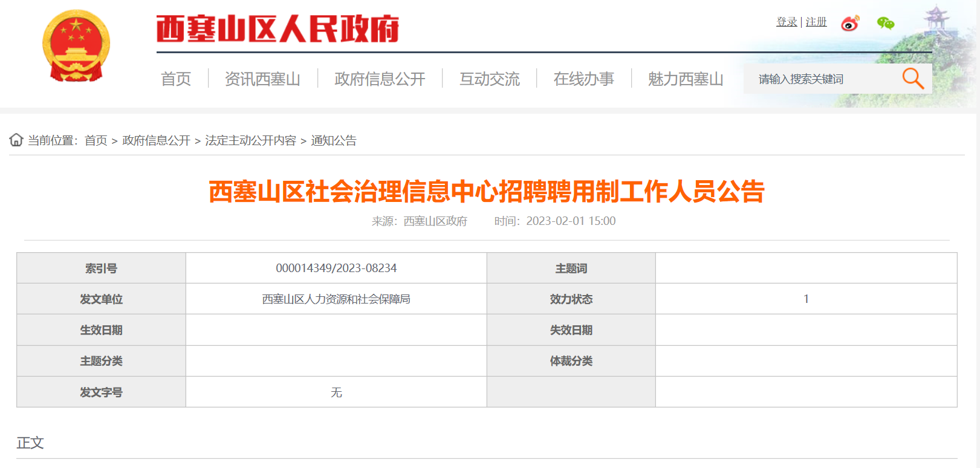Click the 索引号 table header cell

point(101,268)
